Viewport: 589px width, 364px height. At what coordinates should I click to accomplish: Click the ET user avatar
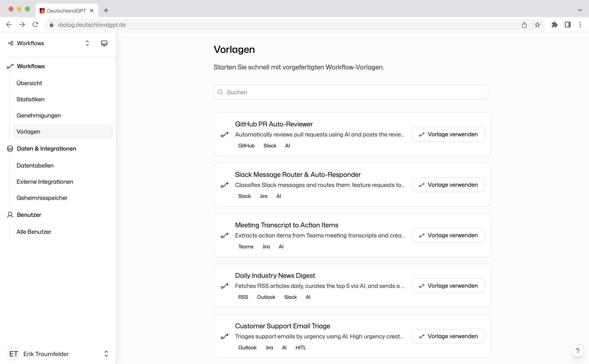pyautogui.click(x=13, y=354)
